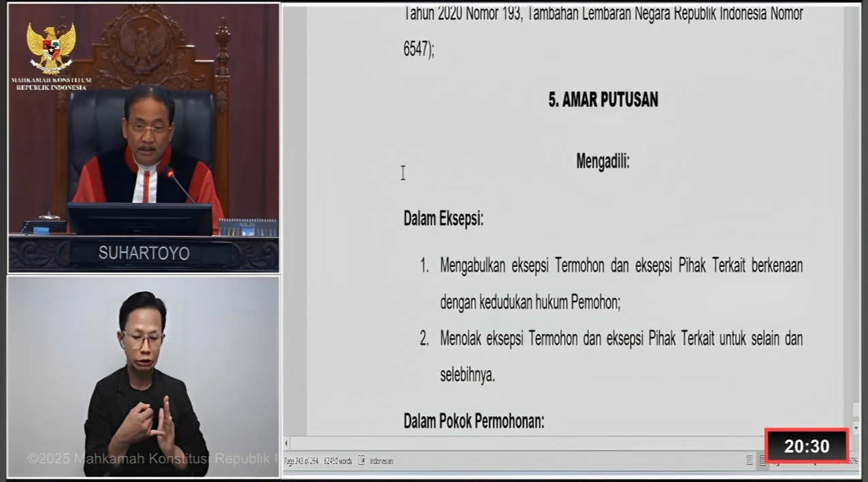Image resolution: width=868 pixels, height=482 pixels.
Task: Change the Indonesian language setting
Action: (381, 461)
